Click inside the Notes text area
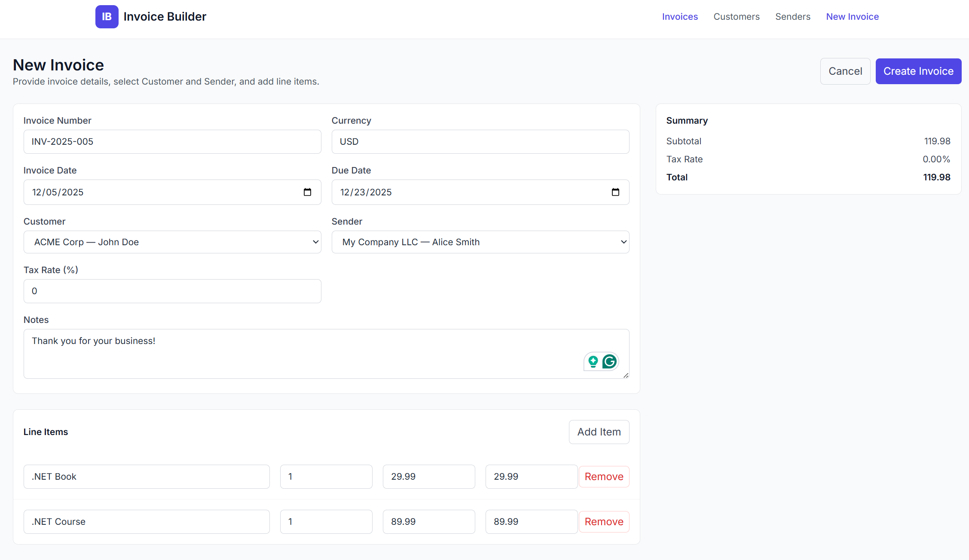 click(301, 352)
